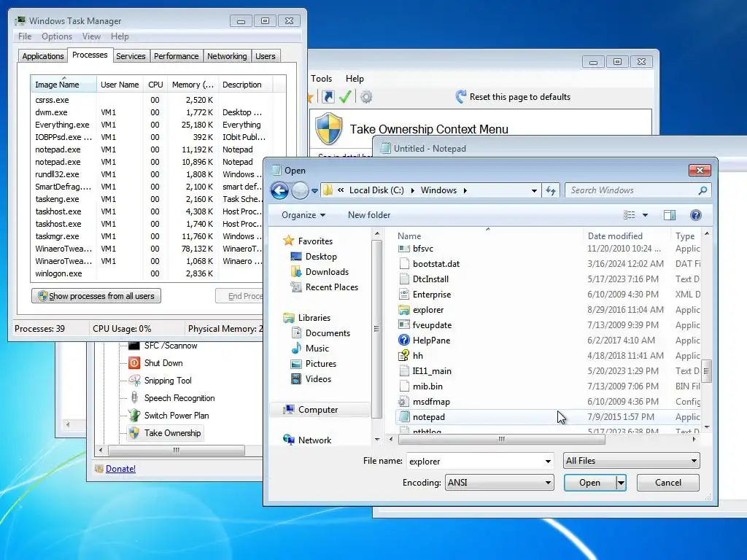Viewport: 747px width, 560px height.
Task: Open the View menu in Task Manager
Action: point(91,36)
